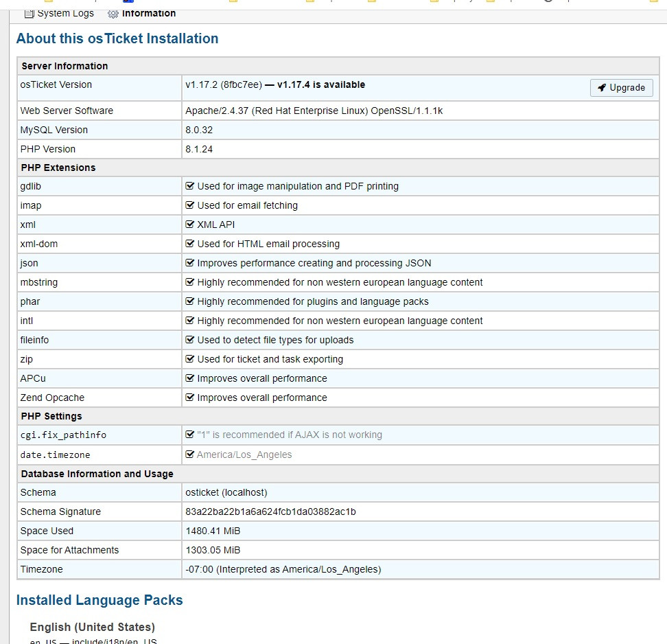Click the 'cgi.fix_pathinfo' setting name
This screenshot has height=644, width=667.
pos(63,435)
